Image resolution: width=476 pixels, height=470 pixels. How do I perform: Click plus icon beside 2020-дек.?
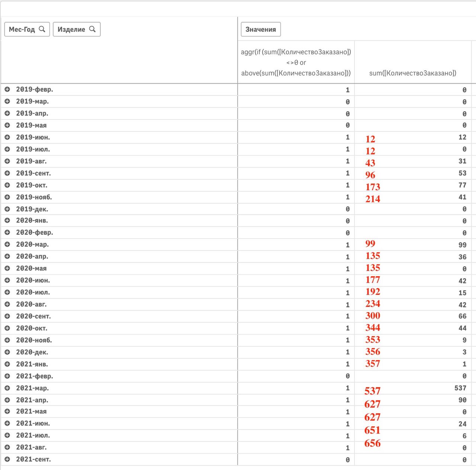click(7, 352)
